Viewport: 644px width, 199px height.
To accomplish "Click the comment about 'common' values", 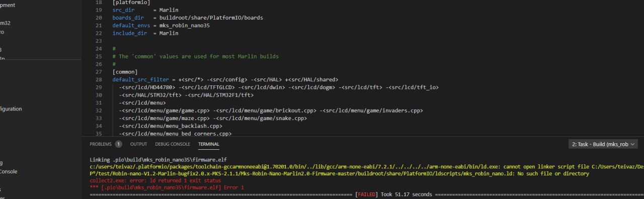I will point(195,56).
